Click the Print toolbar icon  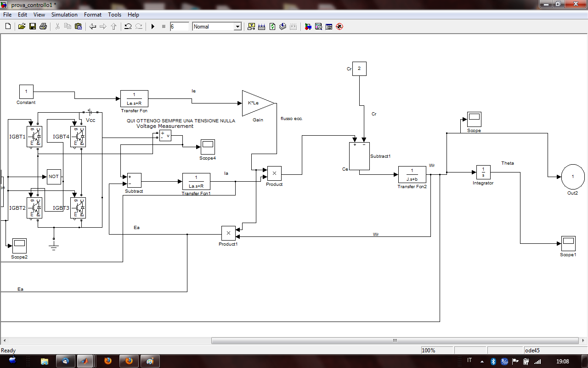[x=43, y=27]
